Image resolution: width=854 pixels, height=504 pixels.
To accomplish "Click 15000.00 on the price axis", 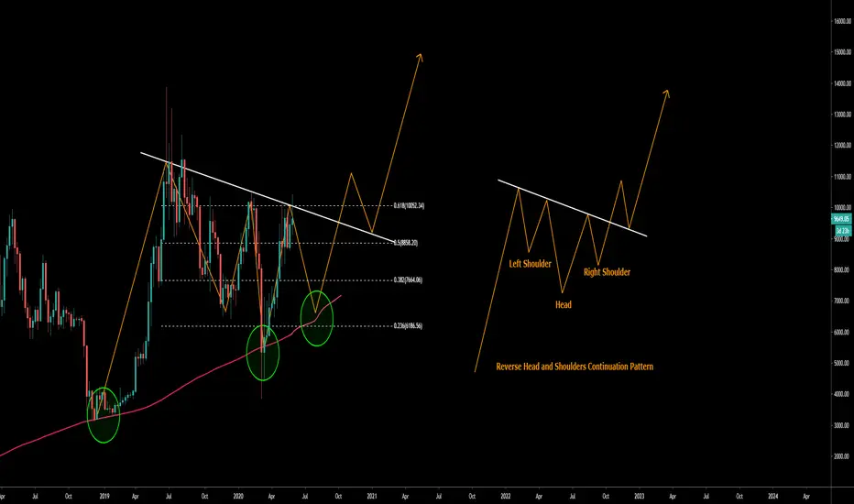I will pyautogui.click(x=843, y=52).
